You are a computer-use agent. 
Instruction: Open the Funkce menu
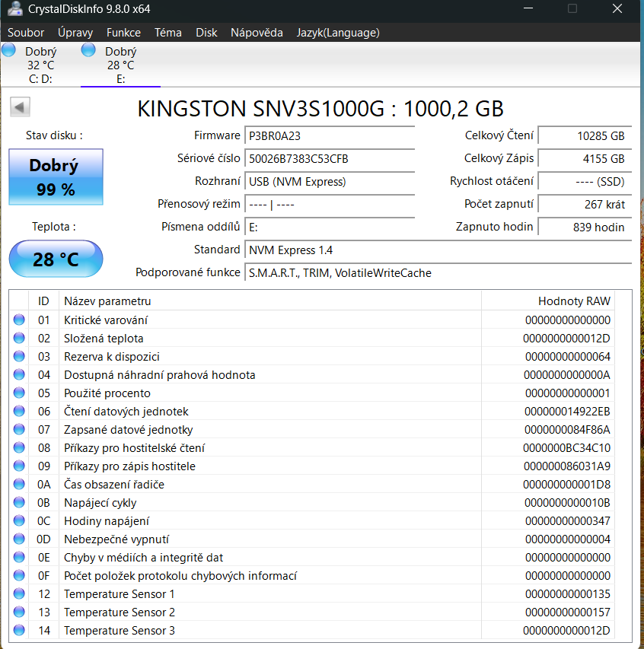click(123, 32)
